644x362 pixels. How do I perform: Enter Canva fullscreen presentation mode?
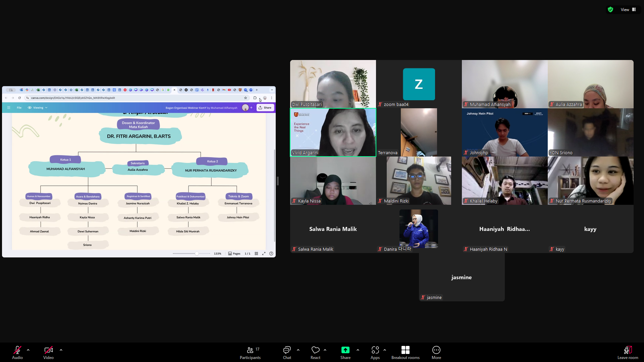tap(264, 254)
